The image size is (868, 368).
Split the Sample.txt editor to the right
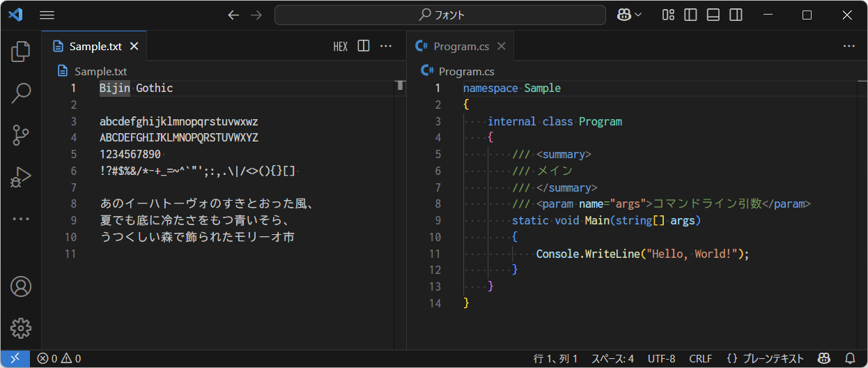(x=364, y=46)
